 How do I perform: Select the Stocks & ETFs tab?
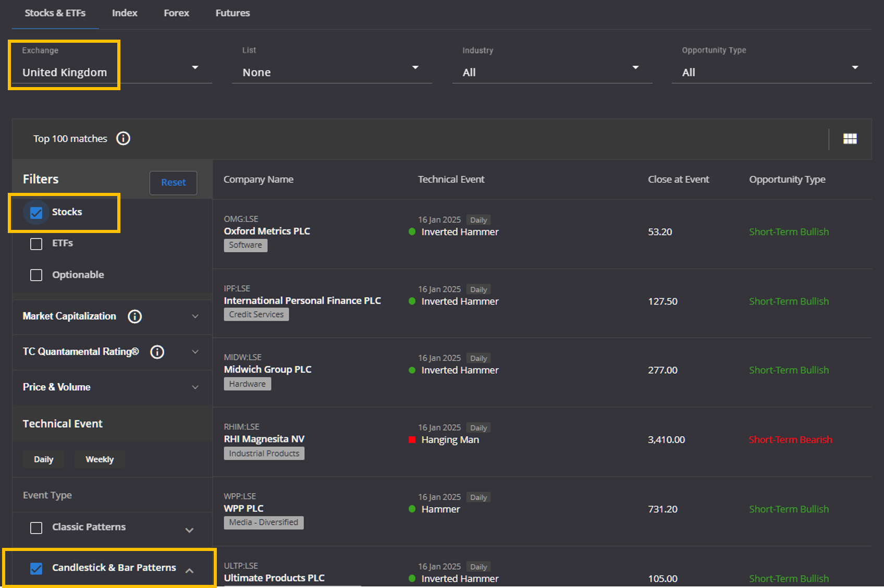click(55, 13)
